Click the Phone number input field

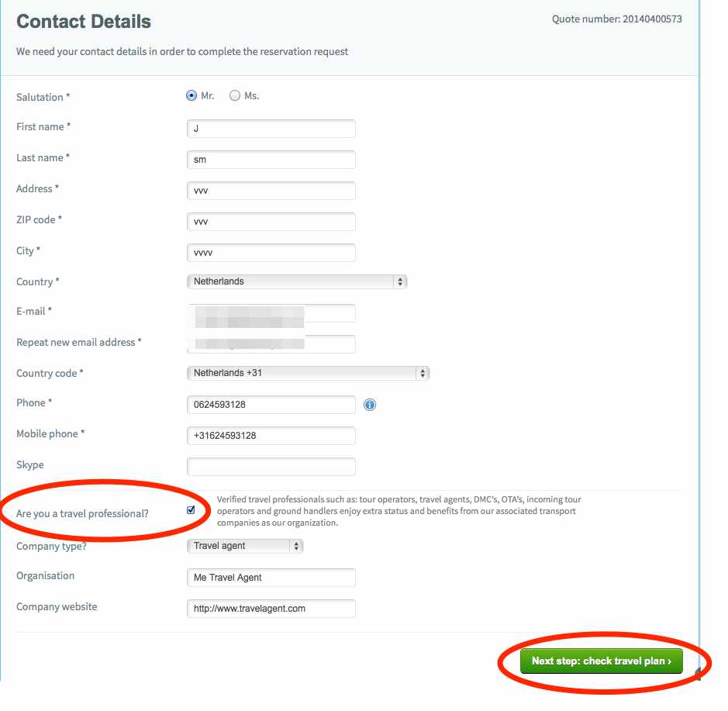(270, 404)
